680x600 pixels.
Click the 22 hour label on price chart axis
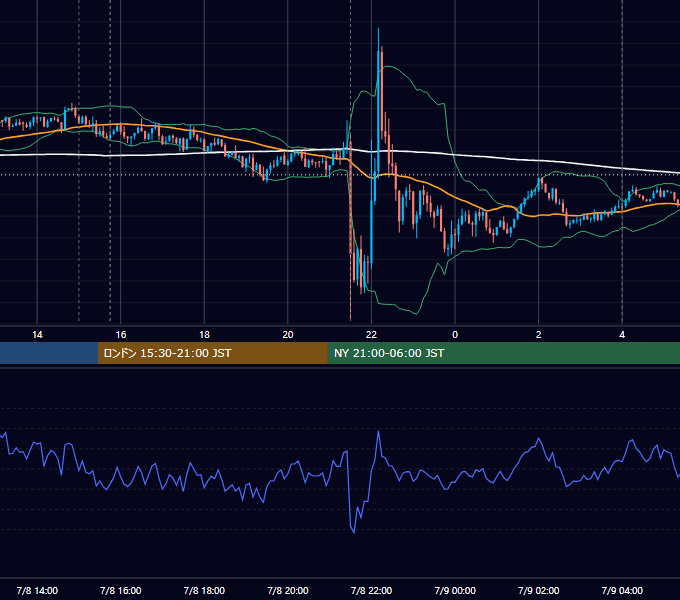371,335
